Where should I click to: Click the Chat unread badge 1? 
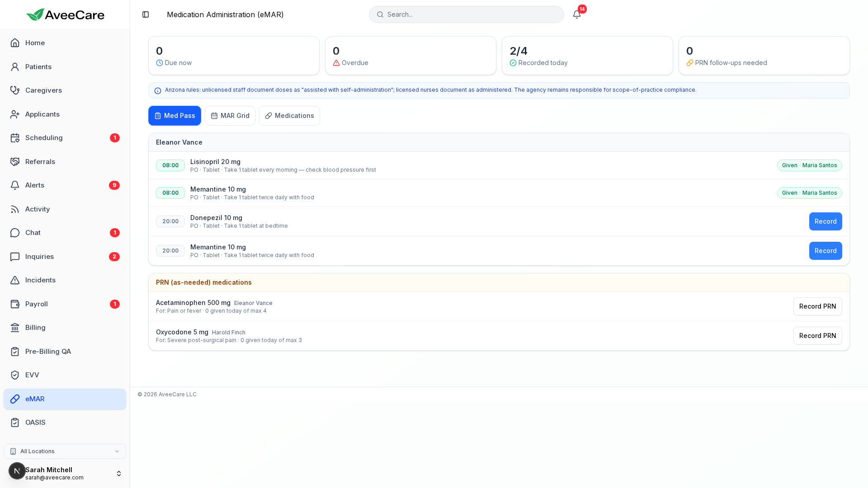(x=115, y=233)
